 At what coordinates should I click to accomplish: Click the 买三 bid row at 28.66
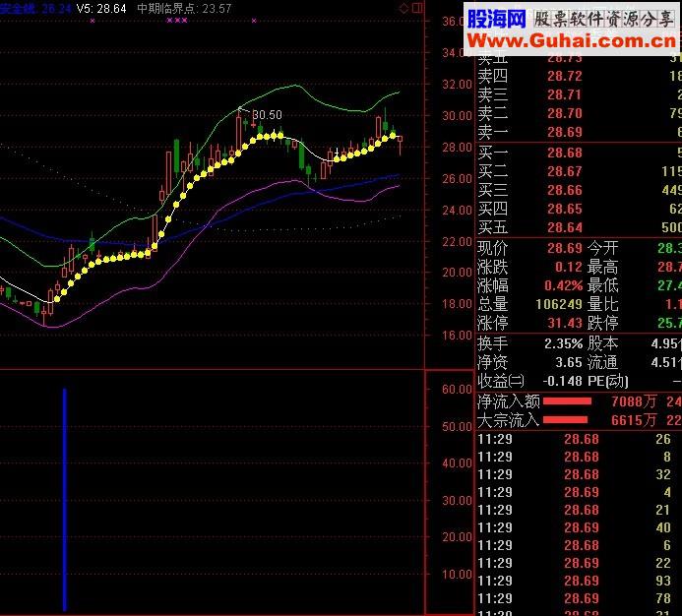pos(580,190)
